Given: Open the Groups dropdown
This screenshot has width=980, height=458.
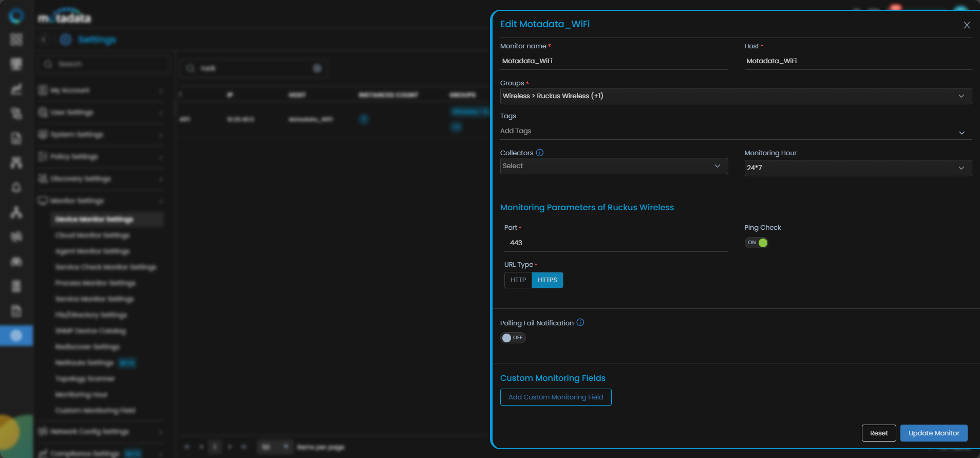Looking at the screenshot, I should point(736,96).
